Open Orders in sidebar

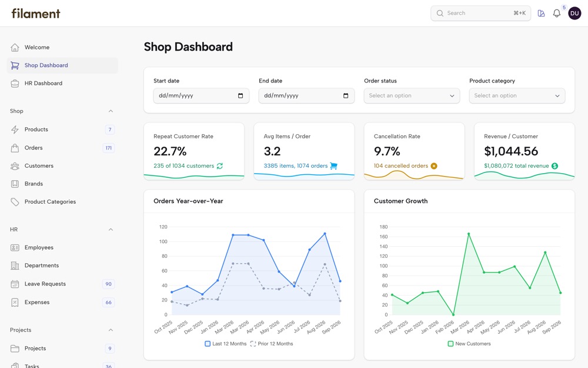(x=62, y=148)
